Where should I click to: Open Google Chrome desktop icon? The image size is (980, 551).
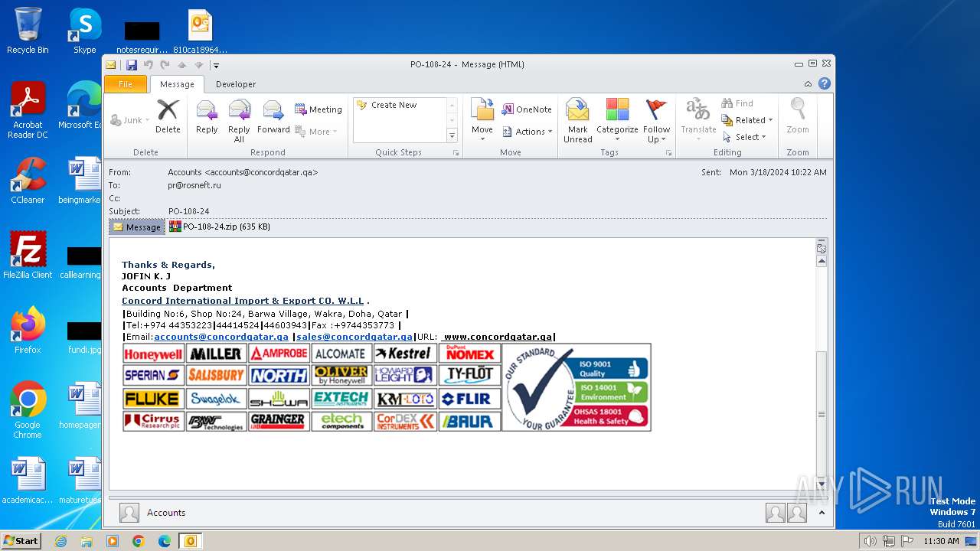pos(28,410)
